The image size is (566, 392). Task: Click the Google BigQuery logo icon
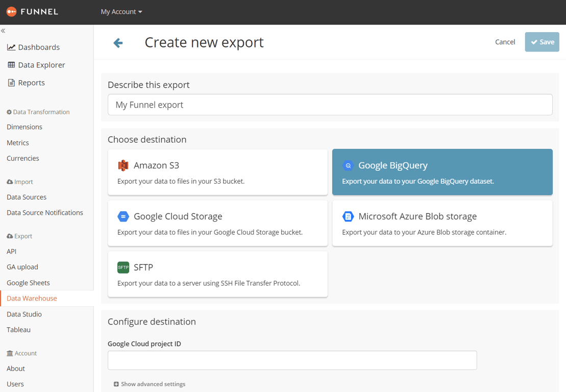[x=348, y=165]
